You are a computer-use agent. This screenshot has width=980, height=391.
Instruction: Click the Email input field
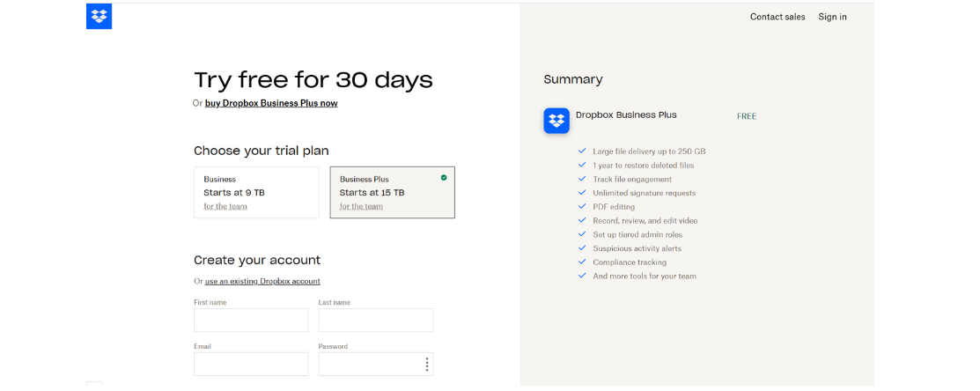click(251, 365)
